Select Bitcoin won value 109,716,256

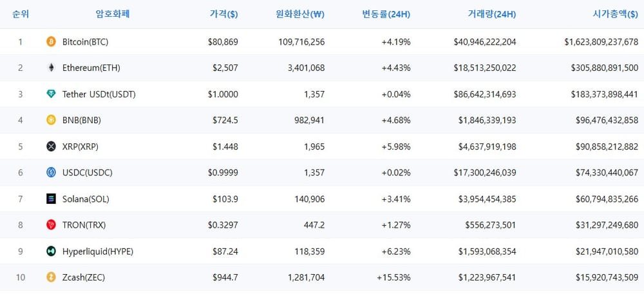pos(301,42)
